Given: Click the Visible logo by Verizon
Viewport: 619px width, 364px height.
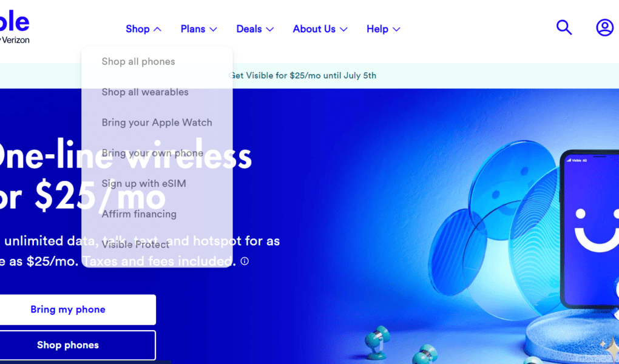Looking at the screenshot, I should tap(15, 27).
